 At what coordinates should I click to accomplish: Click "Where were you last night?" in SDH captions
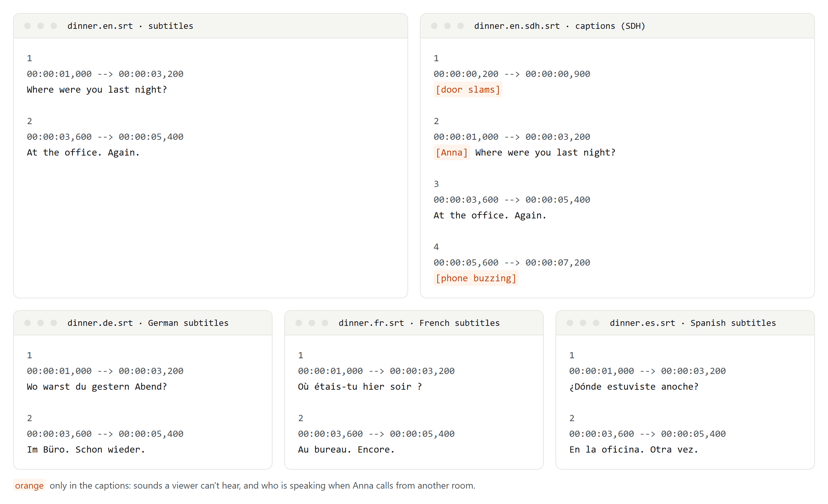pyautogui.click(x=545, y=153)
